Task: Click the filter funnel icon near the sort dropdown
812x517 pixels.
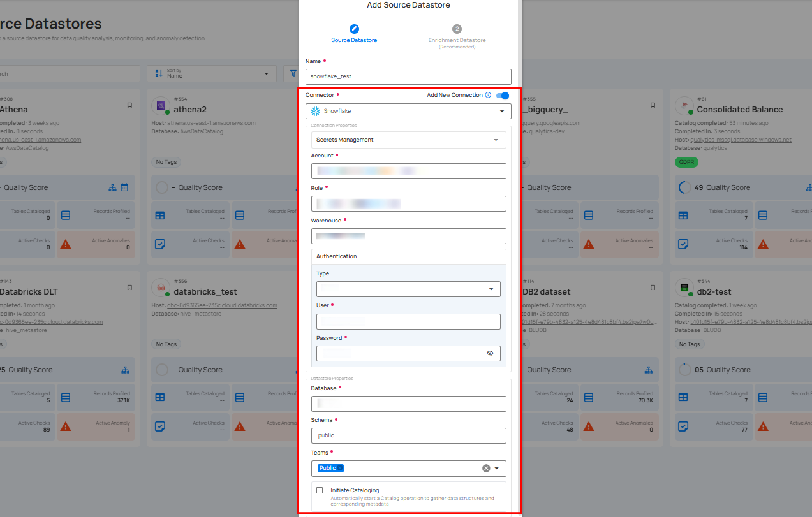Action: [293, 73]
